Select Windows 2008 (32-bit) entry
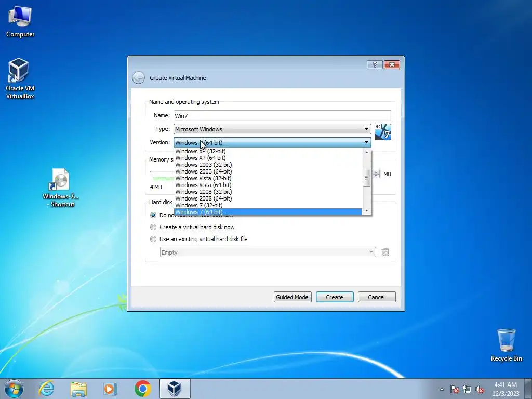The image size is (532, 399). click(x=268, y=192)
